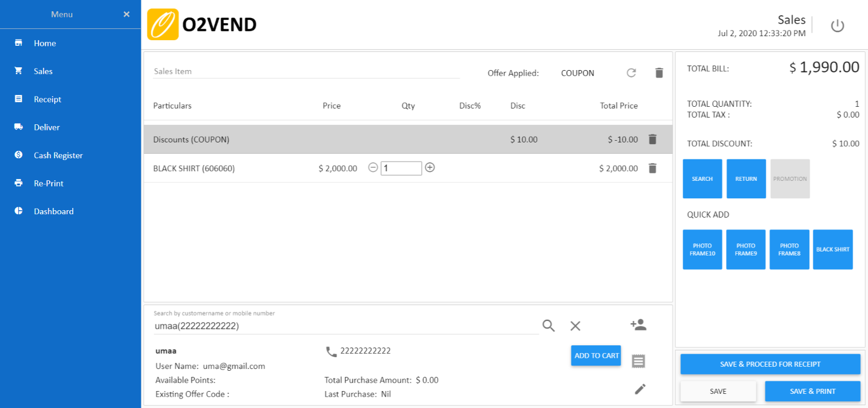Click the SAVE & PRINT button
This screenshot has height=408, width=868.
tap(812, 391)
